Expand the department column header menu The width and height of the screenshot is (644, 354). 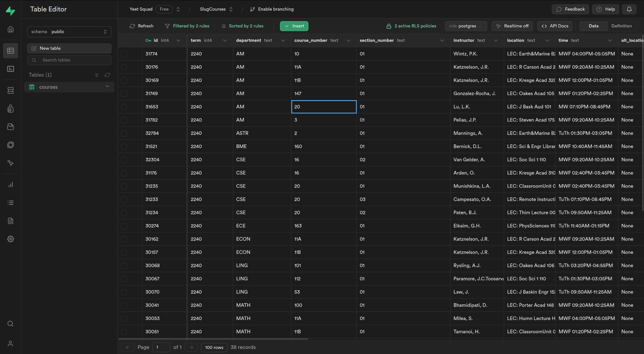[283, 41]
